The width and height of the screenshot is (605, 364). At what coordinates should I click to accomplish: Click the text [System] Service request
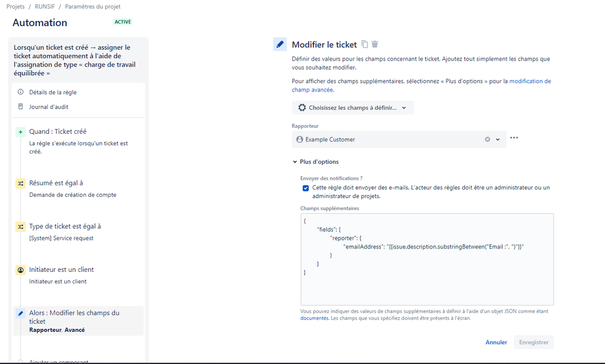(x=61, y=238)
